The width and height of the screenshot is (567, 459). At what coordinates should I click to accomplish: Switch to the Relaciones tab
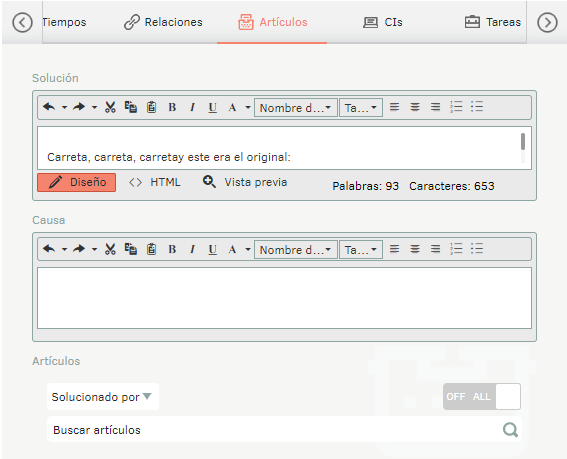click(x=163, y=22)
